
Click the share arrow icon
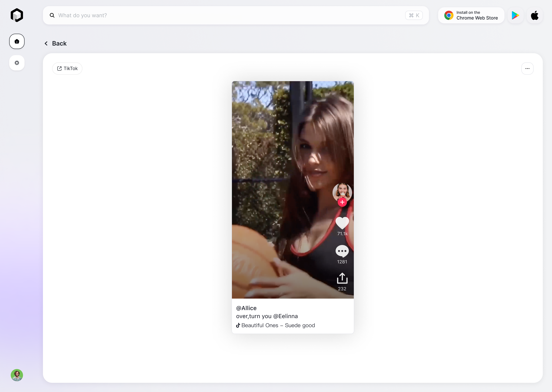click(x=342, y=278)
